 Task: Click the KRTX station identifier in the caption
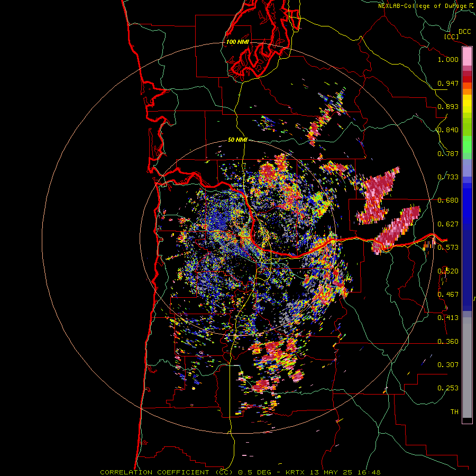pos(296,472)
